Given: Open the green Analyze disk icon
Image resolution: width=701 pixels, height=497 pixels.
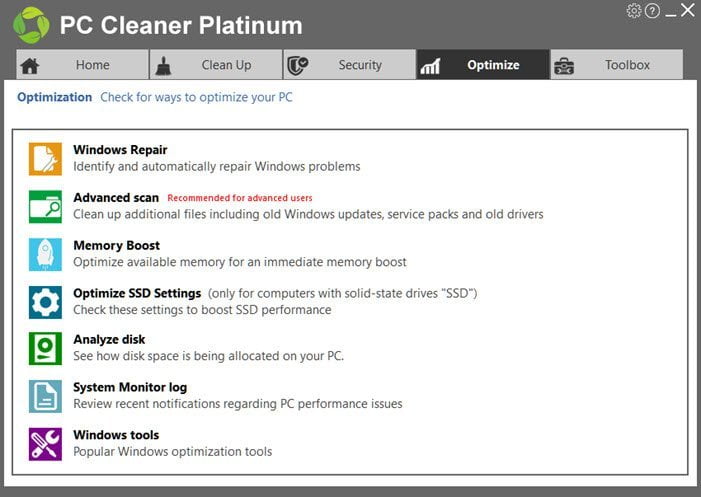Looking at the screenshot, I should click(x=45, y=348).
